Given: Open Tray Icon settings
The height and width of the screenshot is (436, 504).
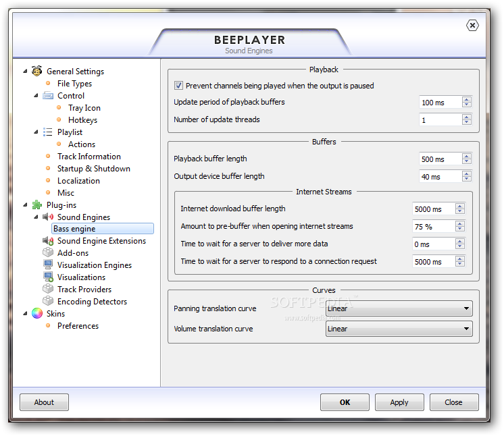Looking at the screenshot, I should pyautogui.click(x=84, y=108).
